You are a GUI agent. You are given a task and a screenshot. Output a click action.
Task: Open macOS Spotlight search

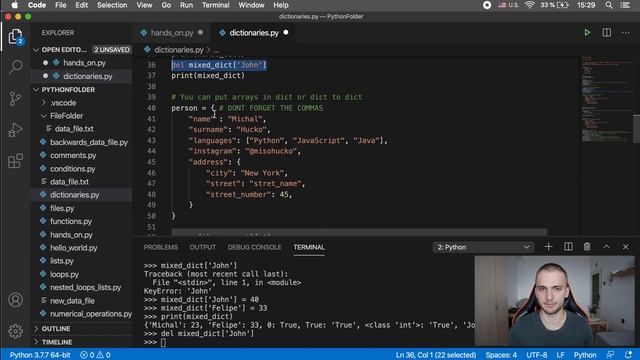(x=609, y=5)
